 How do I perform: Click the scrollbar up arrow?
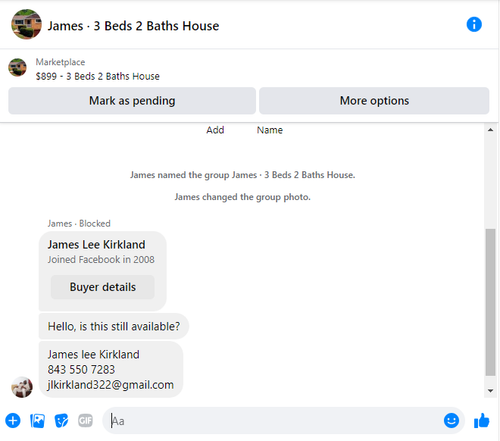click(x=490, y=130)
